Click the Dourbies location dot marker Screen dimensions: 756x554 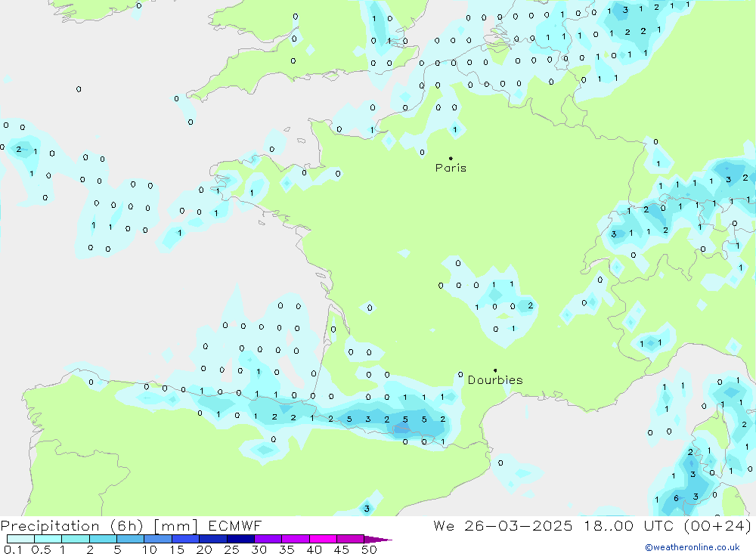(x=495, y=370)
